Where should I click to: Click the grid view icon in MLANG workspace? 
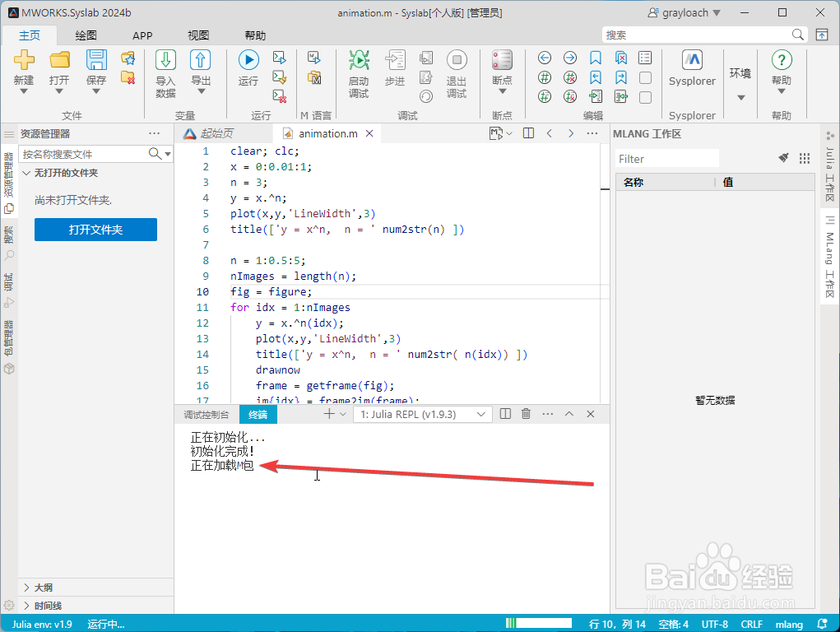805,158
